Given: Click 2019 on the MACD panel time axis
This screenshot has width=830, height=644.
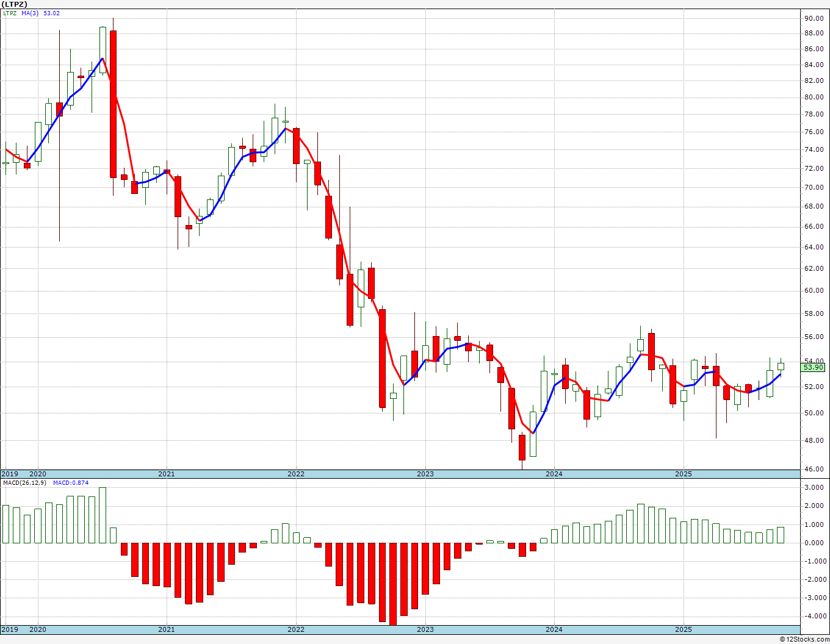Looking at the screenshot, I should [10, 629].
